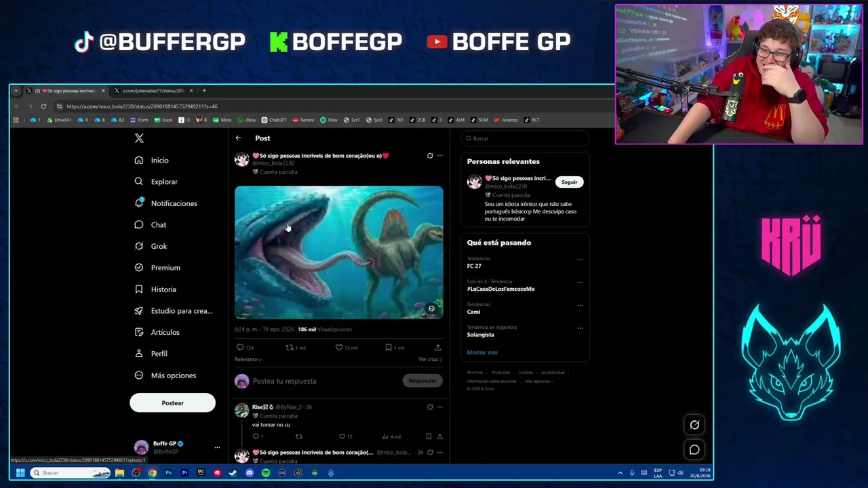Viewport: 868px width, 488px height.
Task: Open the main post's more options menu
Action: 439,156
